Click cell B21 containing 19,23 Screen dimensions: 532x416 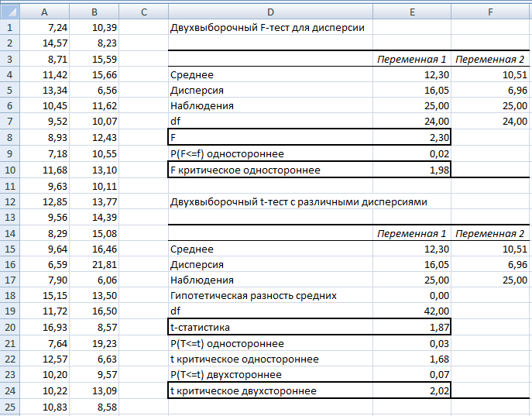coord(94,343)
